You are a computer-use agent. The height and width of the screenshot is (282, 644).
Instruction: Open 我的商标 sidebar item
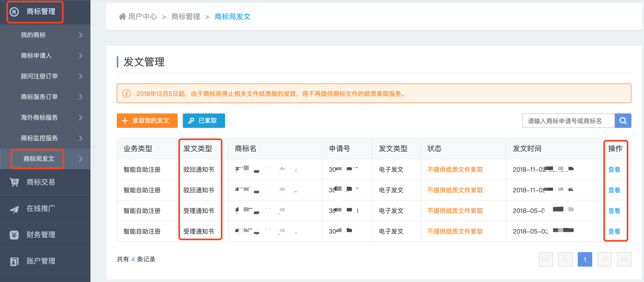pos(45,35)
